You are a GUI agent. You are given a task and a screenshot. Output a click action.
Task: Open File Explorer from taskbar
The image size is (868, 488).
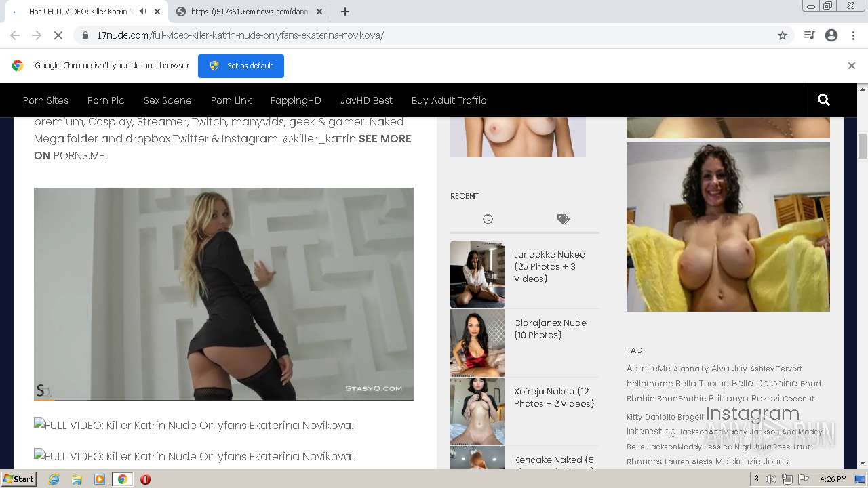pos(77,479)
